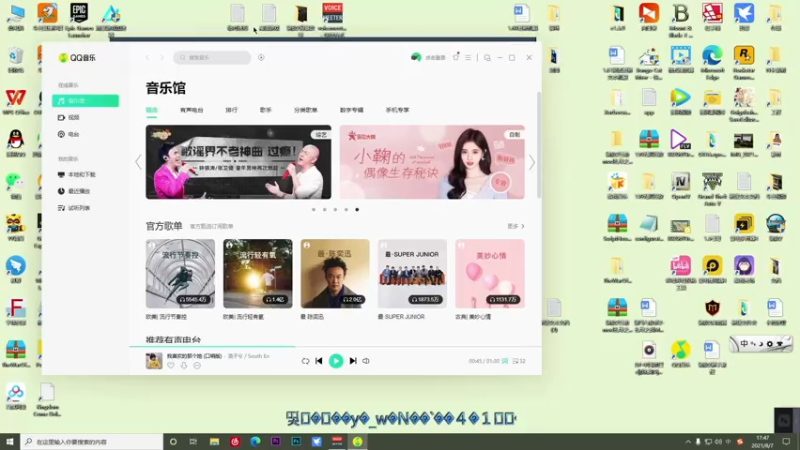Download the current song from player bar
This screenshot has width=800, height=450.
point(184,365)
